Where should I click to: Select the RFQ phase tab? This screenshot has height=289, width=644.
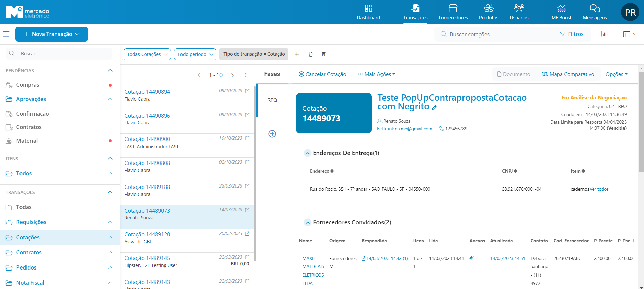[x=272, y=100]
